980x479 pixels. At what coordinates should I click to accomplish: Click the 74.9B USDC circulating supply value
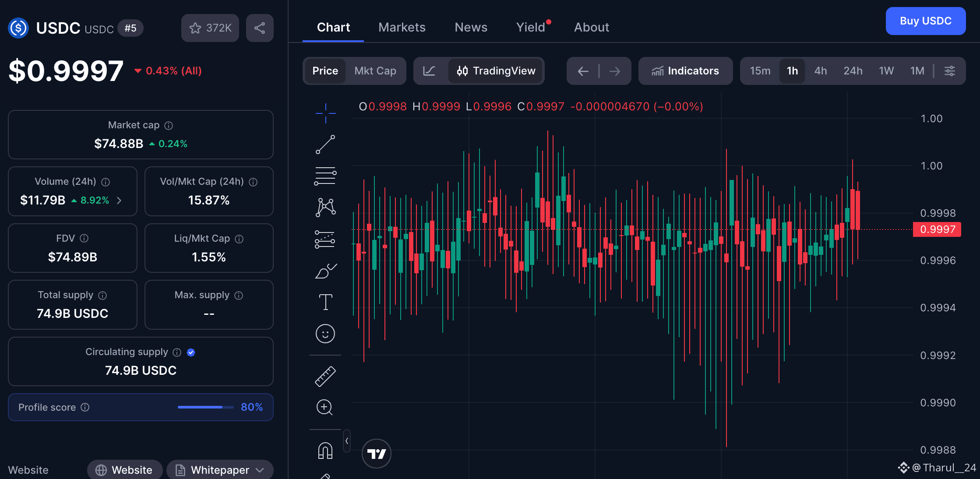click(141, 370)
